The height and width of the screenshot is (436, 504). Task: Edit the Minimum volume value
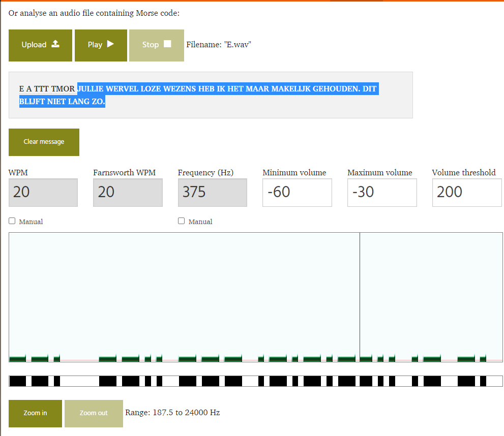click(297, 192)
